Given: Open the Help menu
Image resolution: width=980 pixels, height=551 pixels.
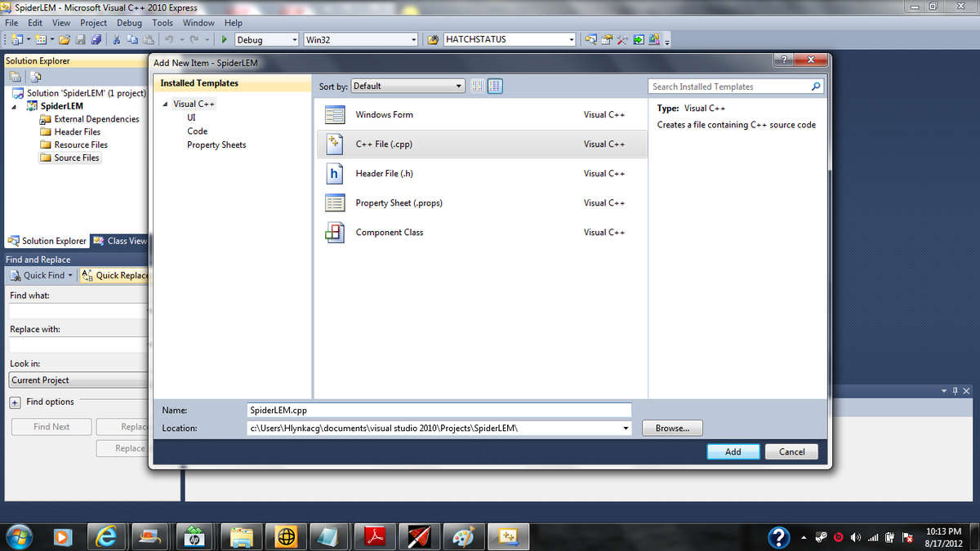Looking at the screenshot, I should 234,23.
